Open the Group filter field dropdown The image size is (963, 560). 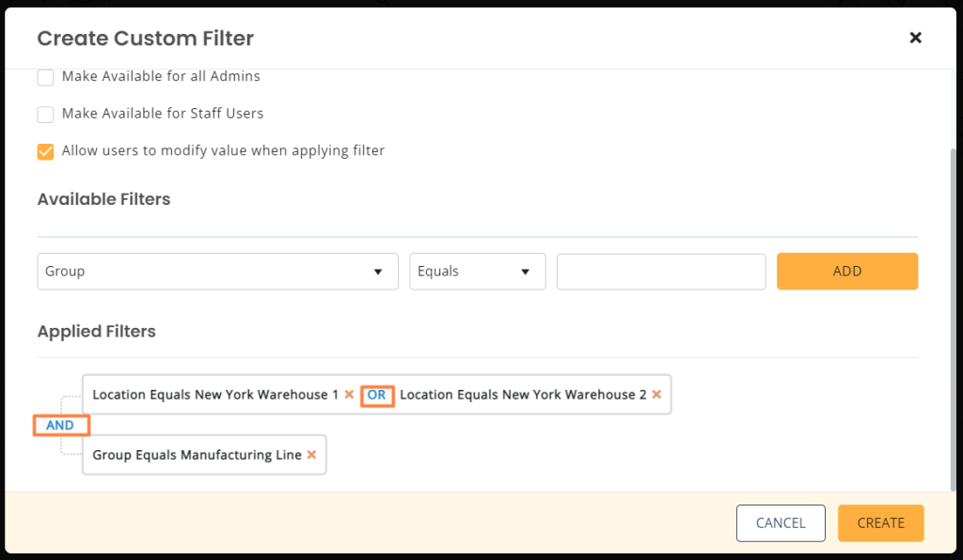tap(217, 272)
